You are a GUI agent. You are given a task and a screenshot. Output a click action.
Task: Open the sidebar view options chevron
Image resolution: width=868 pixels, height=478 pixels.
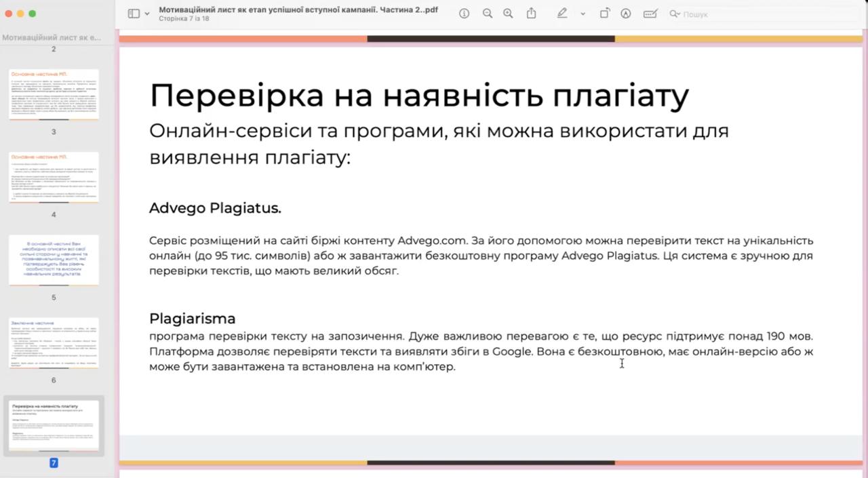(x=147, y=14)
